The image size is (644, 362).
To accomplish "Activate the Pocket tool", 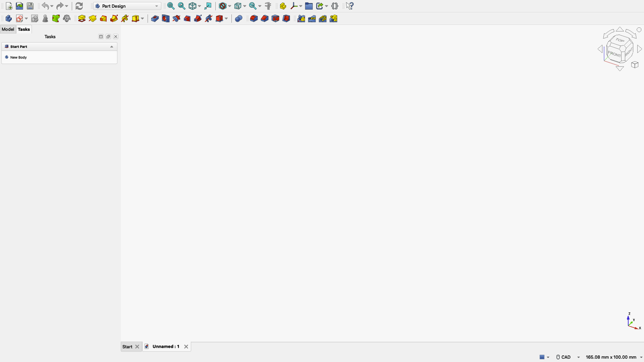I will 154,18.
